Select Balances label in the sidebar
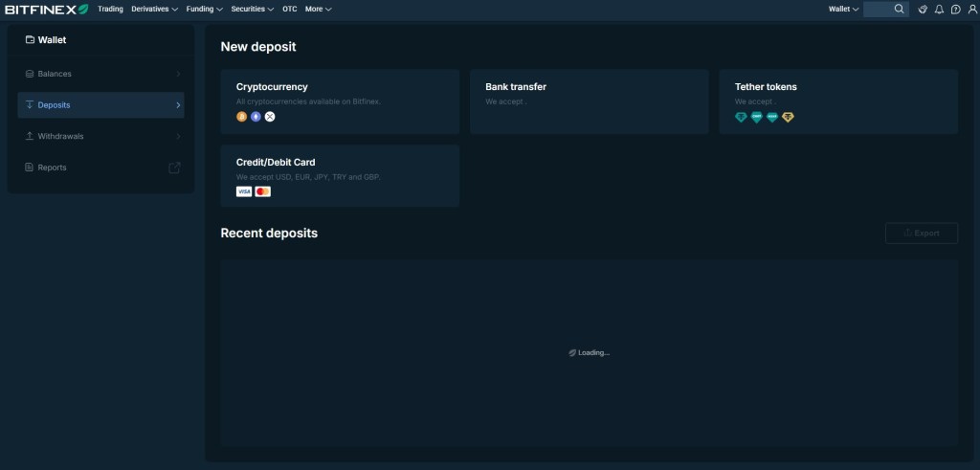The height and width of the screenshot is (470, 980). pyautogui.click(x=55, y=74)
